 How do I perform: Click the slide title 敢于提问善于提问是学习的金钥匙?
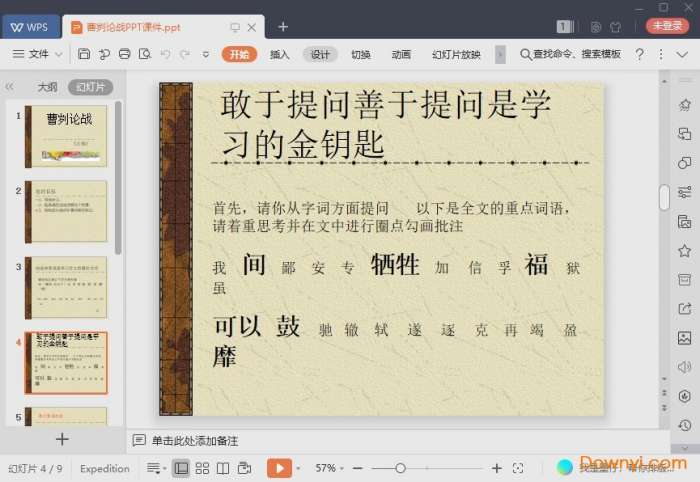coord(385,124)
